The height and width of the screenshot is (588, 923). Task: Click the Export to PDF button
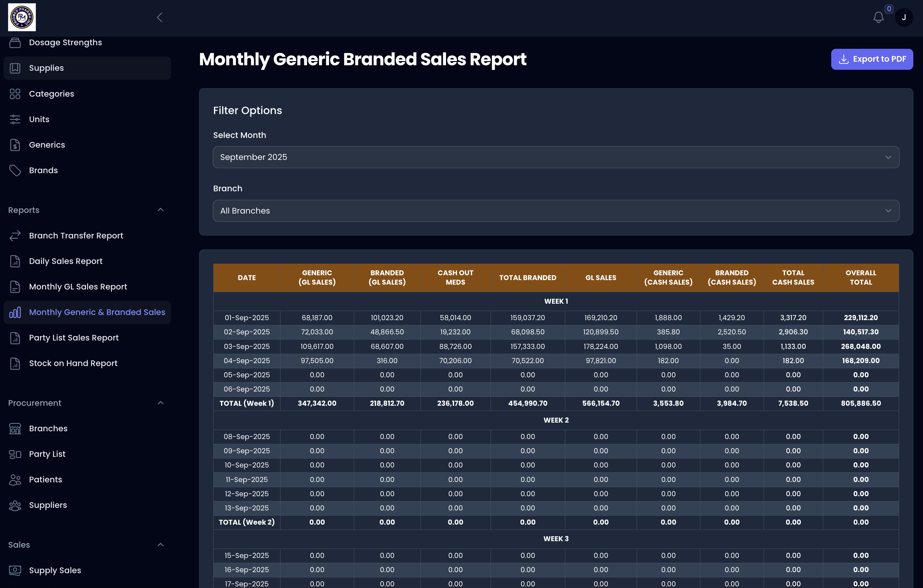[x=872, y=59]
